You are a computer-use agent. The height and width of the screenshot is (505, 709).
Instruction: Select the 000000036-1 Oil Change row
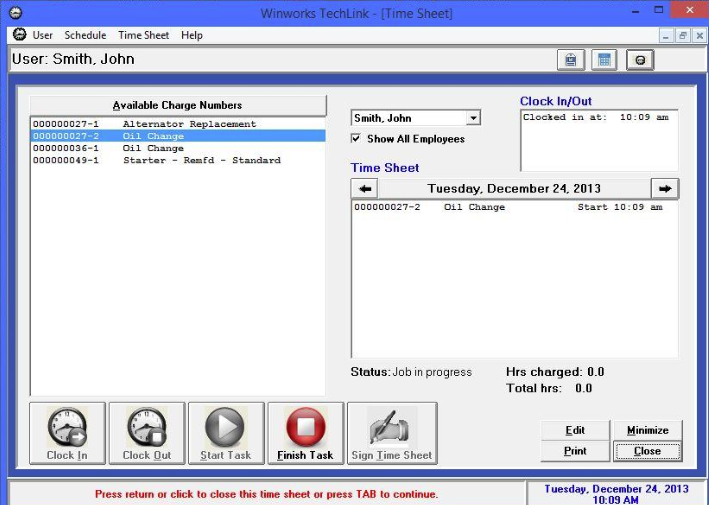pyautogui.click(x=178, y=148)
